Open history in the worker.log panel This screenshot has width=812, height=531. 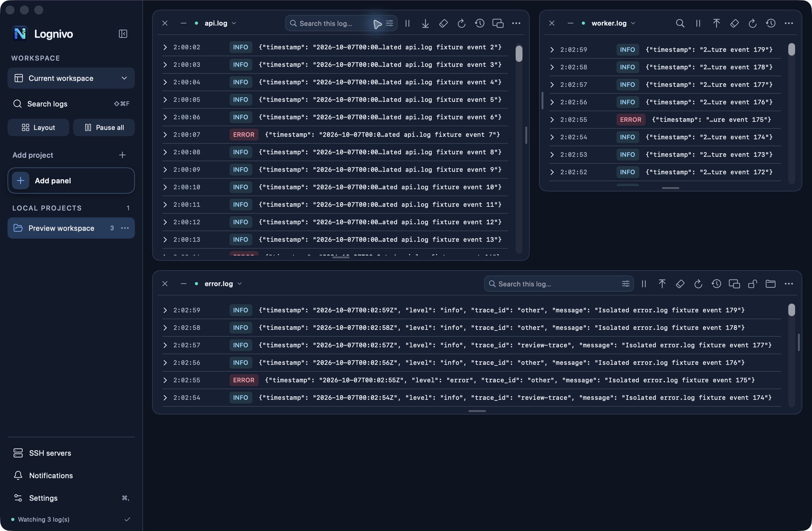click(x=770, y=23)
